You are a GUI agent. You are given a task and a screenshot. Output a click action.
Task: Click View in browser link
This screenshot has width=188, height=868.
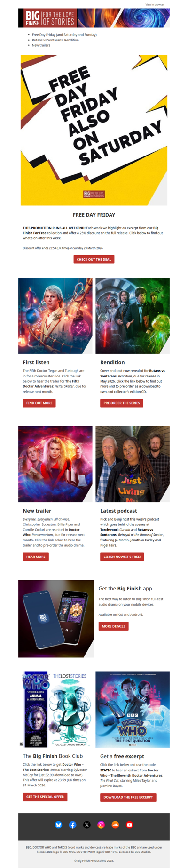[x=155, y=4]
